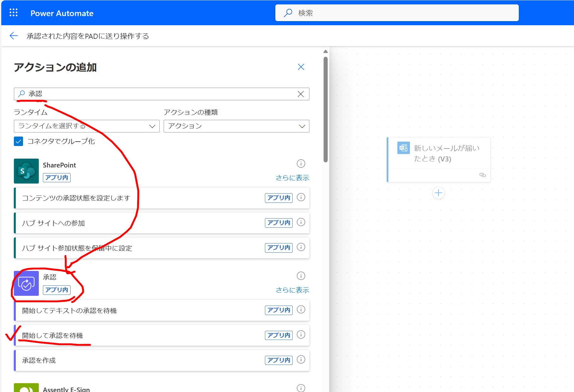Select 開始してテキストの承認を待機 action
Viewport: 574px width, 392px height.
[x=162, y=310]
